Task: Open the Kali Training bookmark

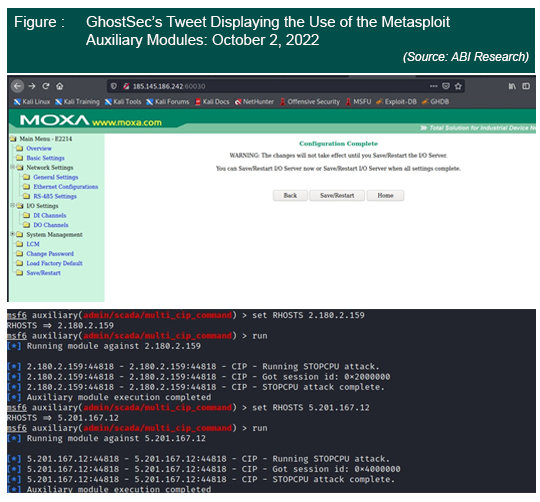Action: click(x=77, y=102)
